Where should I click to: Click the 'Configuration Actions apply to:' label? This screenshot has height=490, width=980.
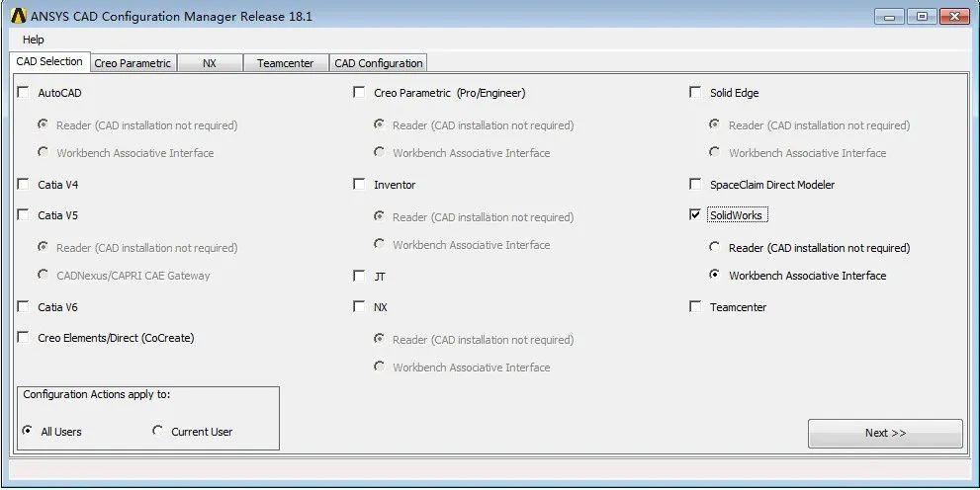(97, 394)
